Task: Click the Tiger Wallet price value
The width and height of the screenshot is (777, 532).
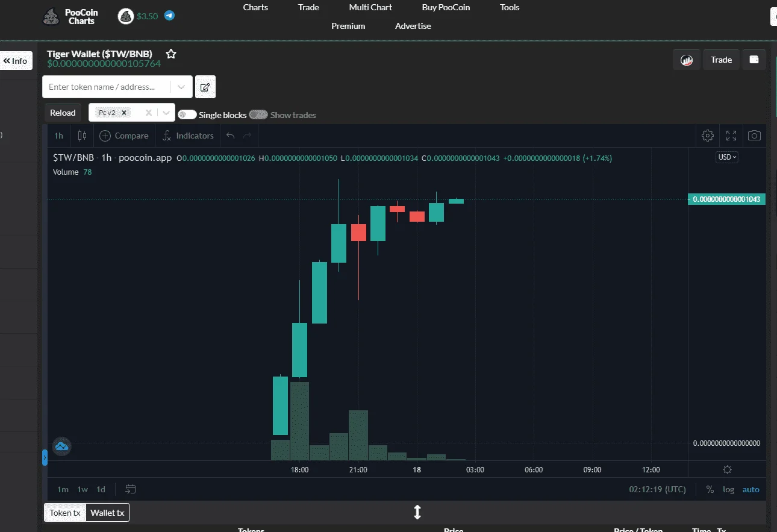Action: (x=104, y=63)
